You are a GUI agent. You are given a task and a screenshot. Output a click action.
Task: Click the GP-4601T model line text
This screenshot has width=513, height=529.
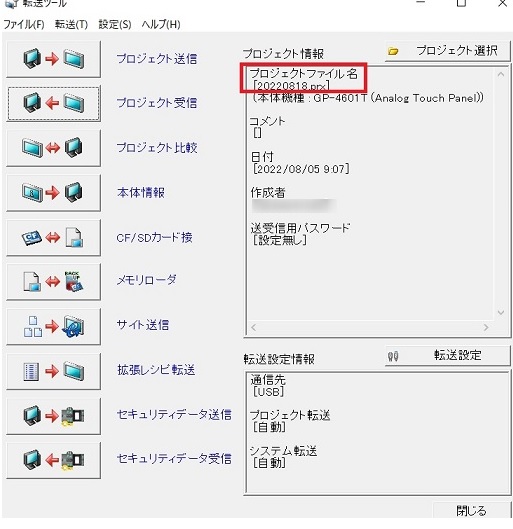(x=368, y=98)
